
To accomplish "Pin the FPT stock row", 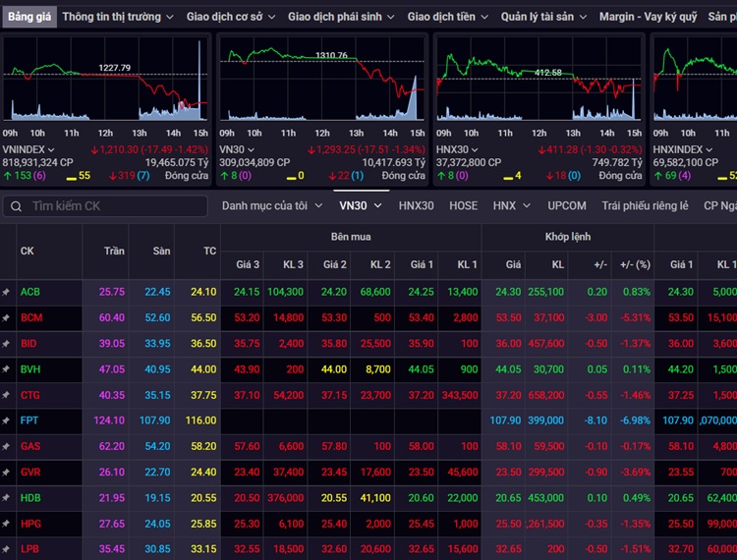I will (6, 420).
